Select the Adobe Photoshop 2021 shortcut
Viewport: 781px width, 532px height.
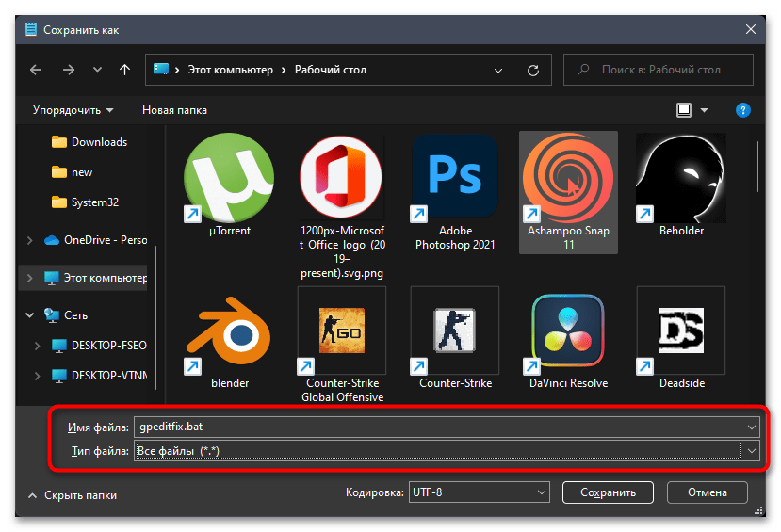coord(455,178)
